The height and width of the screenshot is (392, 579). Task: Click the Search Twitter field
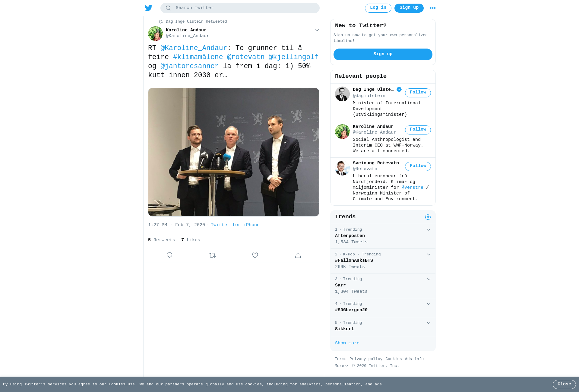pos(240,8)
